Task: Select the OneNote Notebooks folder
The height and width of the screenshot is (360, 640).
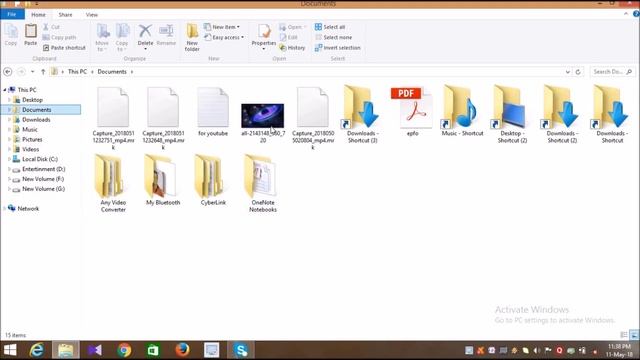Action: coord(263,184)
